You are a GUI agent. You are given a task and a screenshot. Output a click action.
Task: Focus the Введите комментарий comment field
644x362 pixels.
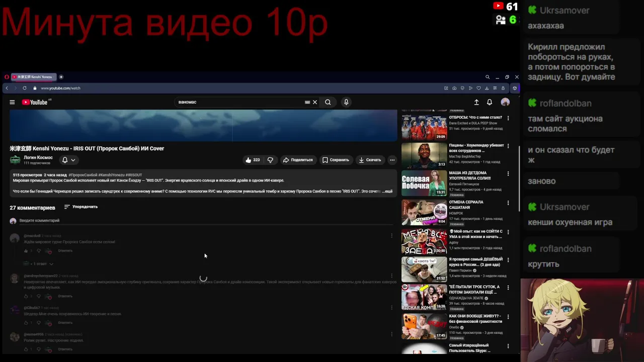206,221
